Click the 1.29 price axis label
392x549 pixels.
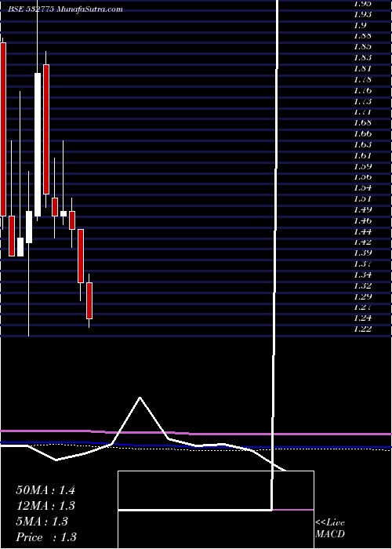[x=362, y=297]
